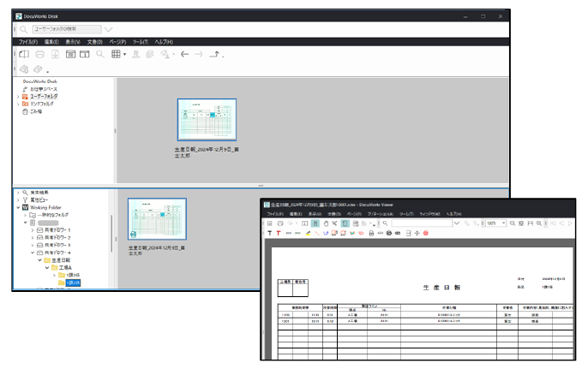Select the 生産日報 thumbnail in upper pane

pos(207,120)
